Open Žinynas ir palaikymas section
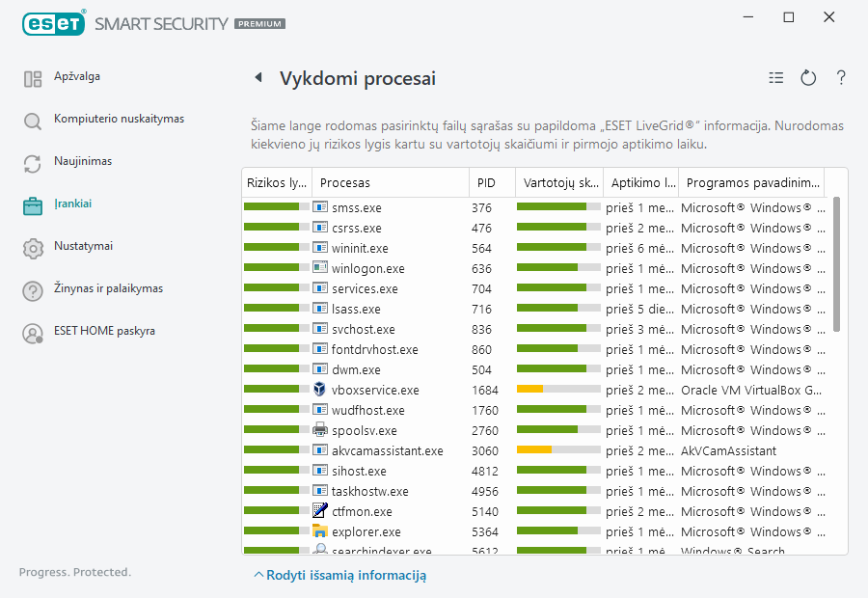Viewport: 868px width, 598px height. (108, 288)
